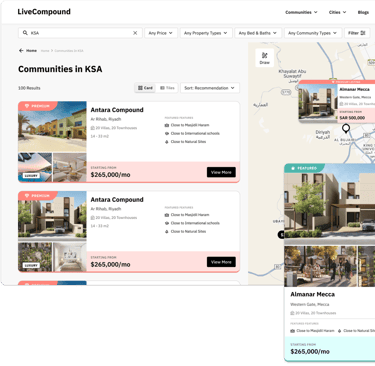Open the Any Property Types dropdown
The width and height of the screenshot is (375, 366).
tap(206, 33)
